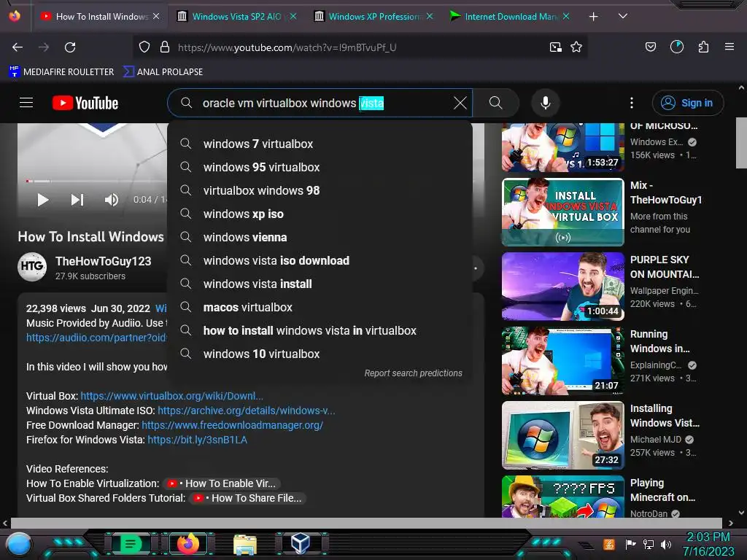
Task: Open the Firefox extensions puzzle icon
Action: click(x=703, y=47)
